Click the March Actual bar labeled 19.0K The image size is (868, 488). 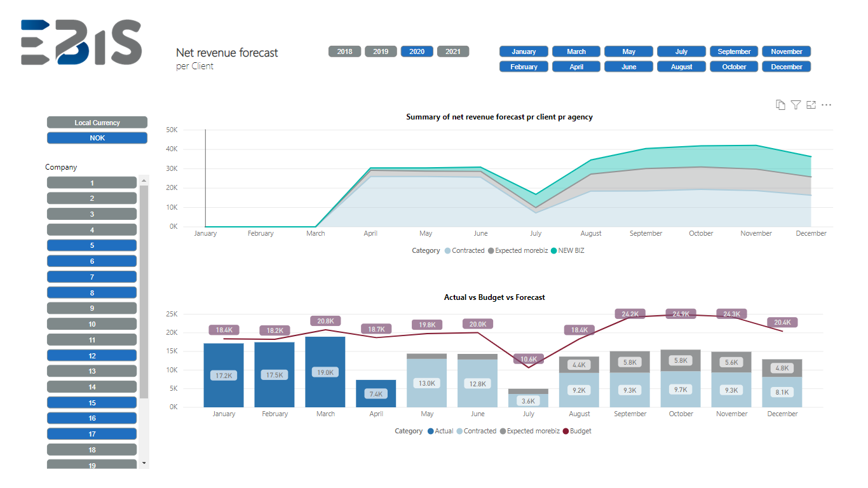click(325, 372)
